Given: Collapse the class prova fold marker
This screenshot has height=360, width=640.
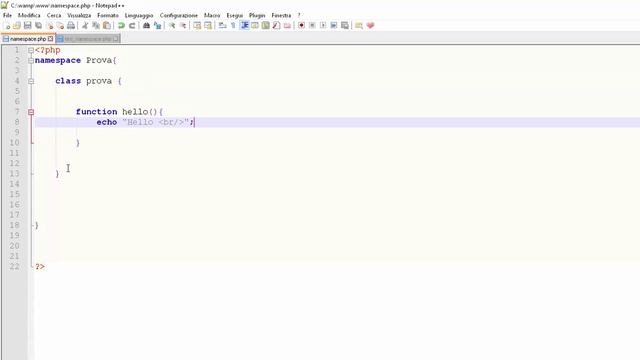Looking at the screenshot, I should [x=31, y=81].
